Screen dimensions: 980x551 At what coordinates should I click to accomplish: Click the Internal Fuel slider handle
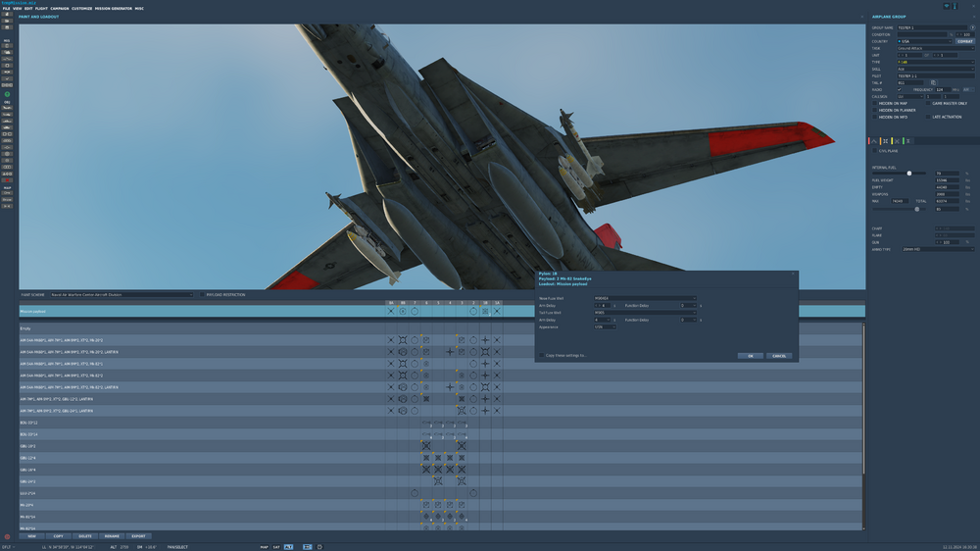[909, 174]
